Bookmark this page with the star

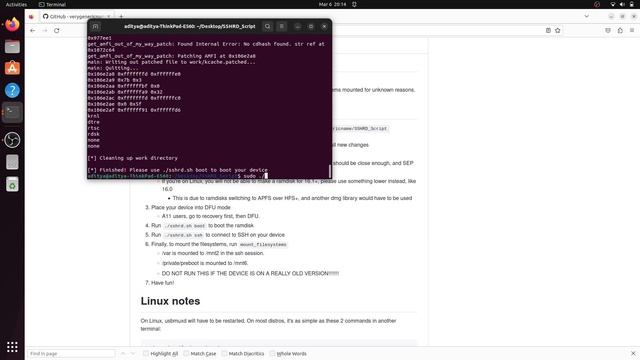pyautogui.click(x=558, y=30)
